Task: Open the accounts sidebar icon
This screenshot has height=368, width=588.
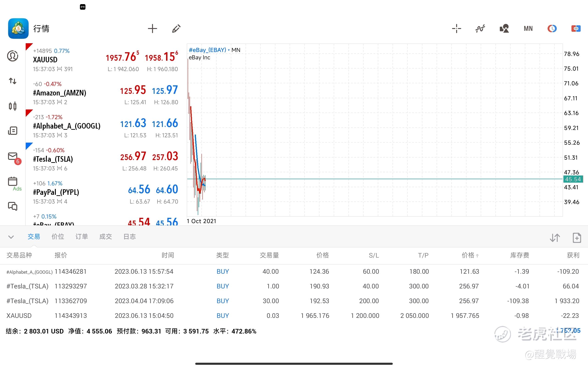Action: (13, 56)
